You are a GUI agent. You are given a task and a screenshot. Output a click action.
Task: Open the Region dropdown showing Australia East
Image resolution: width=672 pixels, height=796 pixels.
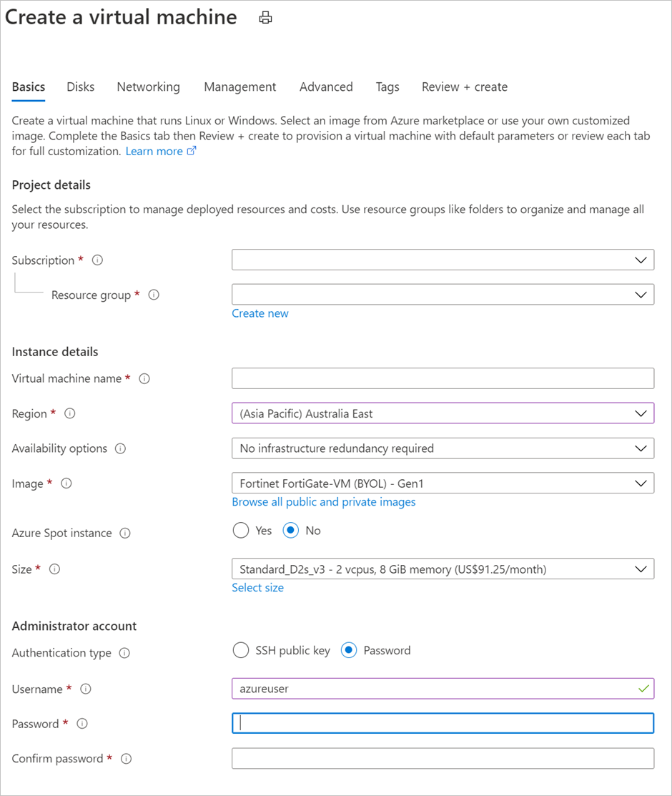(443, 413)
